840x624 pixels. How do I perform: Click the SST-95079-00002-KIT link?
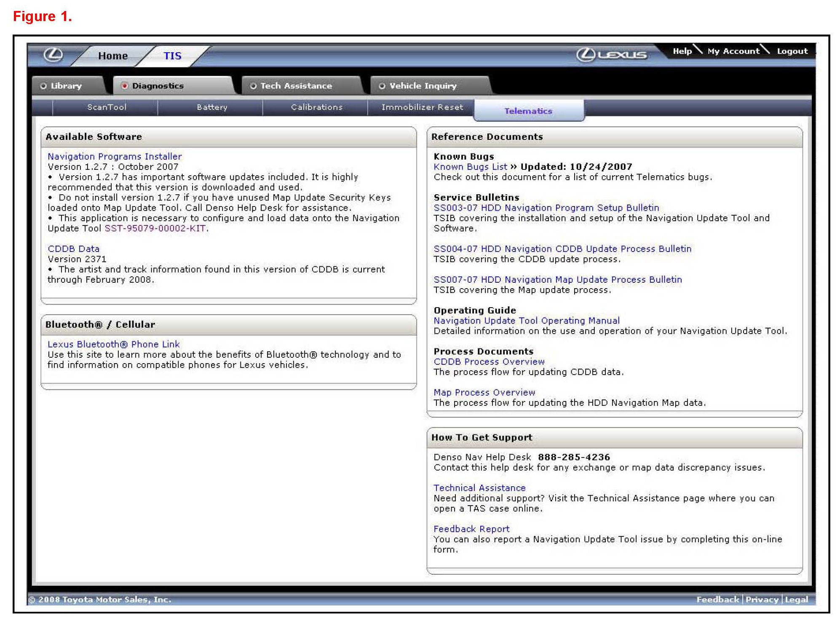click(155, 228)
